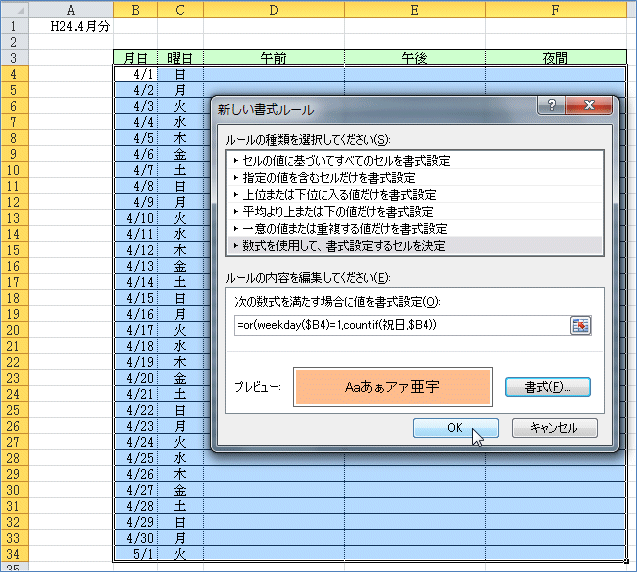Screen dimensions: 637x572
Task: Click the range selector icon in formula box
Action: point(581,325)
